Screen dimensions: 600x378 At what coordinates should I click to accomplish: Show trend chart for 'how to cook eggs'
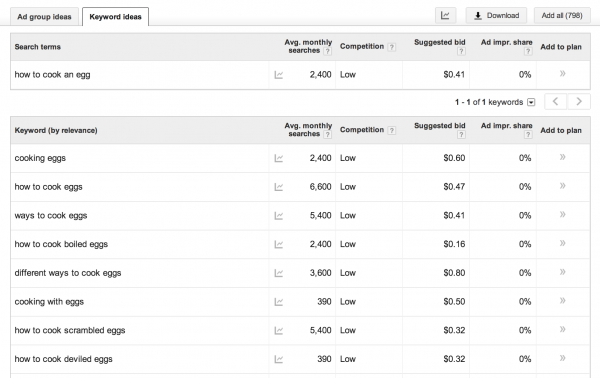(279, 187)
